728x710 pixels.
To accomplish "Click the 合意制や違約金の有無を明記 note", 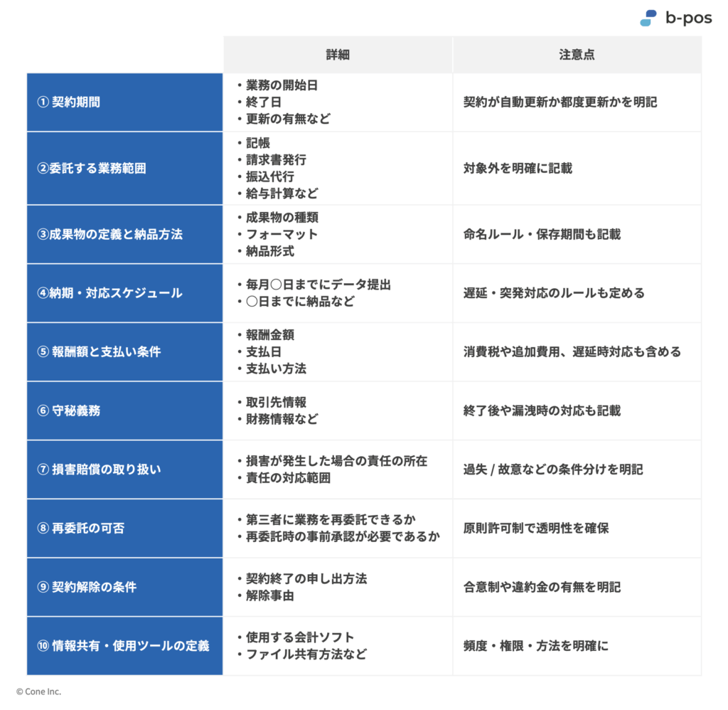I will (542, 587).
